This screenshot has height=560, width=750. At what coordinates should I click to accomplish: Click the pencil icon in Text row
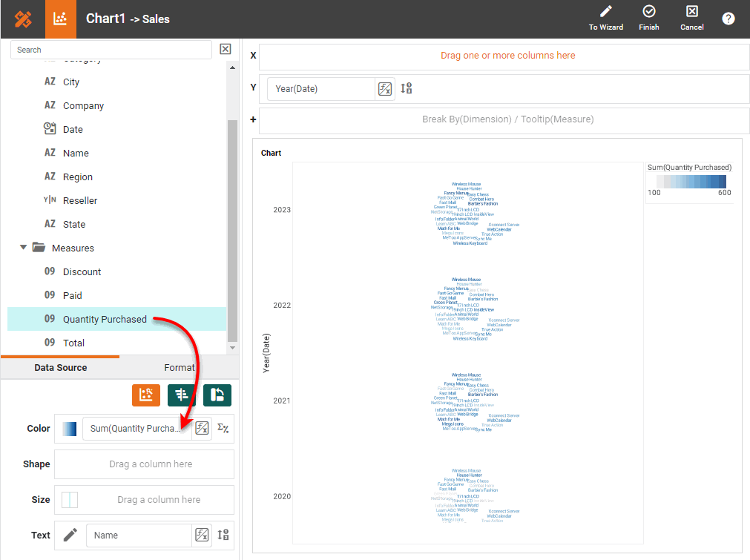pyautogui.click(x=70, y=535)
